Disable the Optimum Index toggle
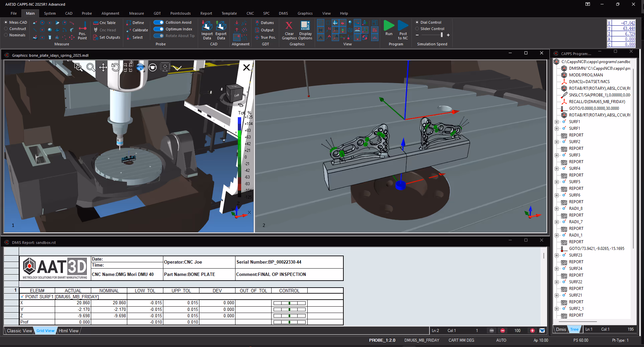 pyautogui.click(x=158, y=29)
